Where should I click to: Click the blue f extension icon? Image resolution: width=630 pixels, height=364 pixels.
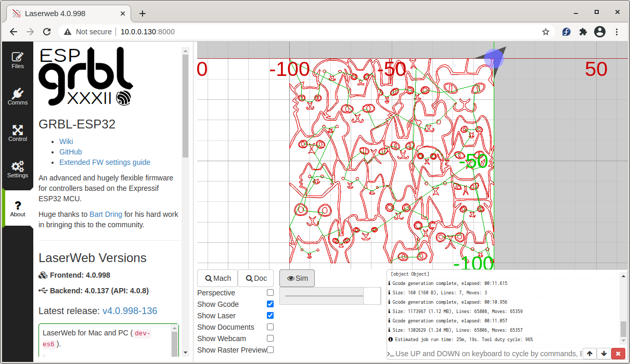pyautogui.click(x=567, y=32)
